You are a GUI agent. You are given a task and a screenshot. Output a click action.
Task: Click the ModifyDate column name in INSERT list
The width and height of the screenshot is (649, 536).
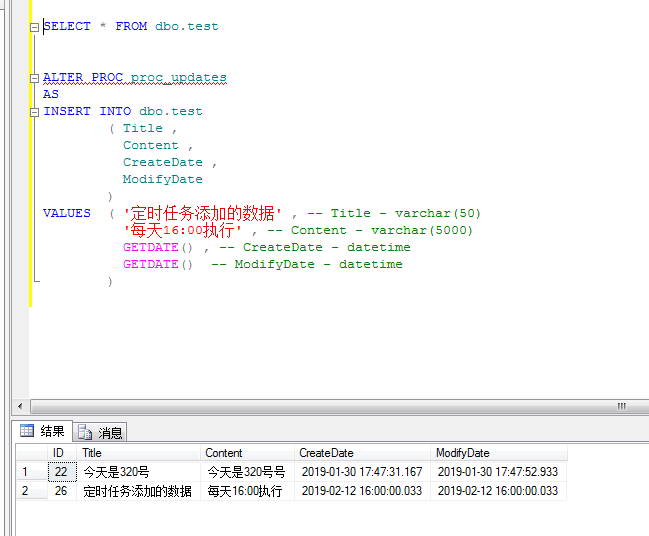163,179
